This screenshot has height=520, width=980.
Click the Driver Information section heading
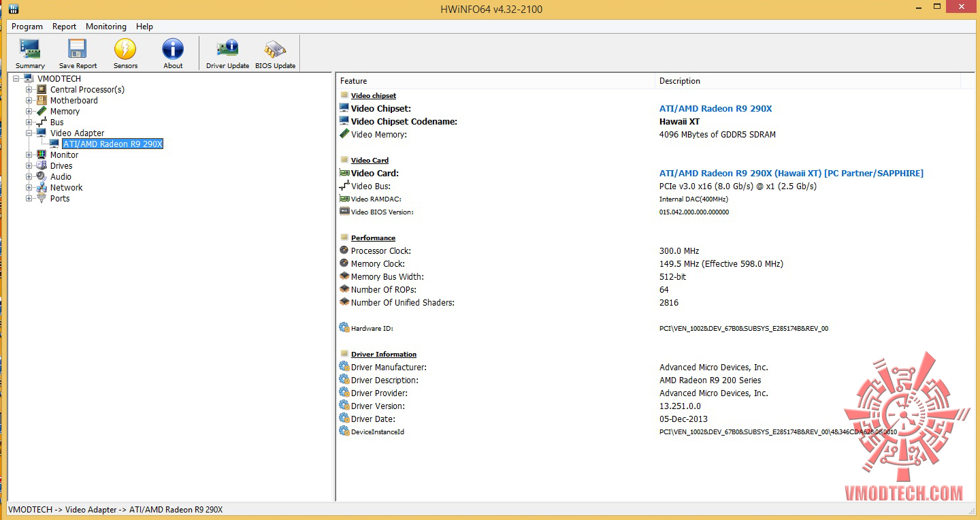(384, 354)
